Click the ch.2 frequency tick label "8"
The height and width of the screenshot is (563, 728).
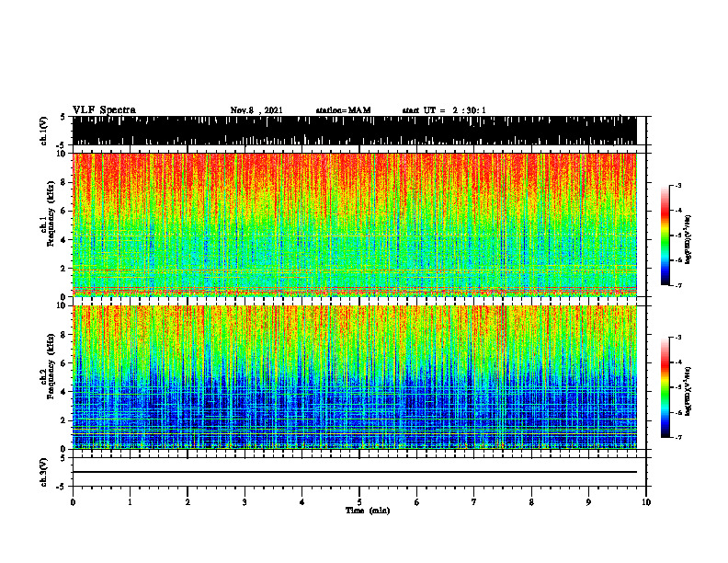(x=64, y=335)
